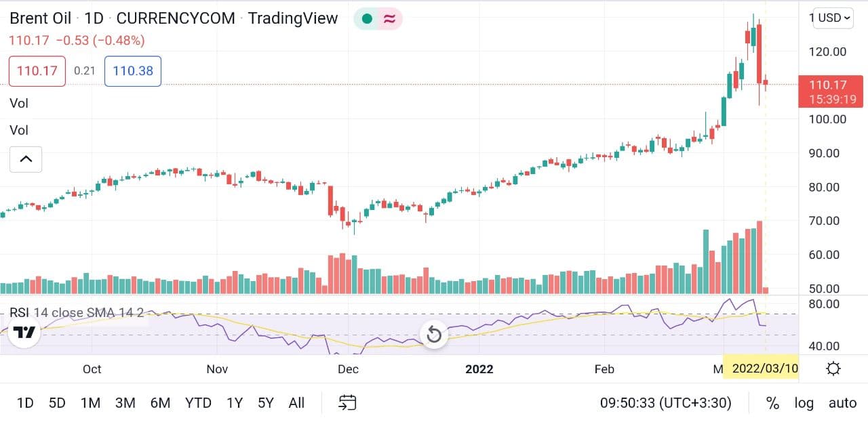The height and width of the screenshot is (422, 868).
Task: Open go-to-date calendar icon
Action: pos(348,403)
